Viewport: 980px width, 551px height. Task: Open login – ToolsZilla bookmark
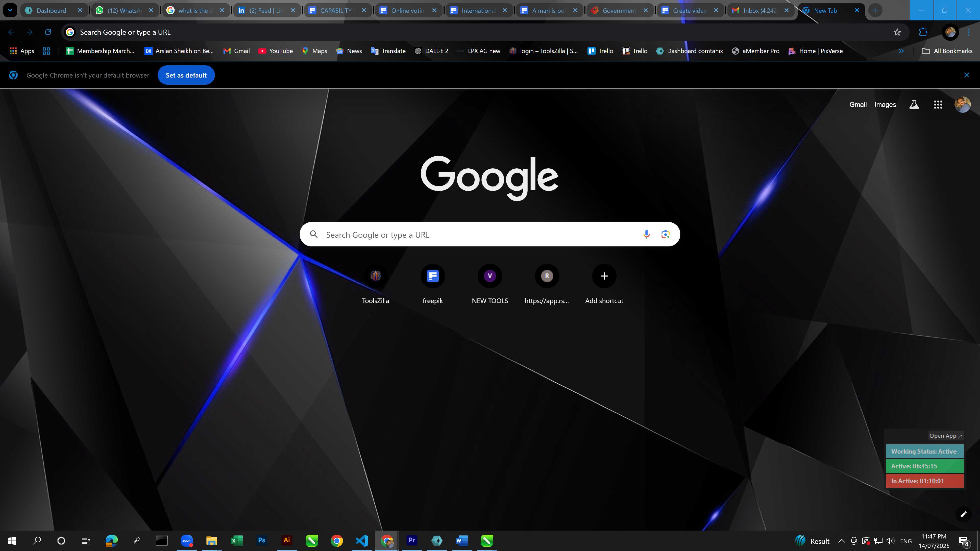(x=544, y=51)
